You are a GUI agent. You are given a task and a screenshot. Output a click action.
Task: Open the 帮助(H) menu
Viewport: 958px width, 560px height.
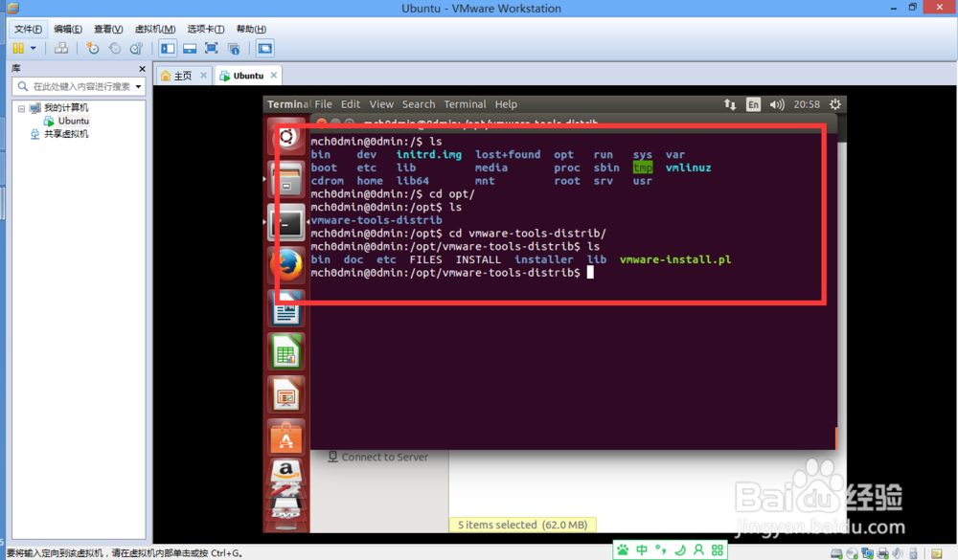coord(251,29)
